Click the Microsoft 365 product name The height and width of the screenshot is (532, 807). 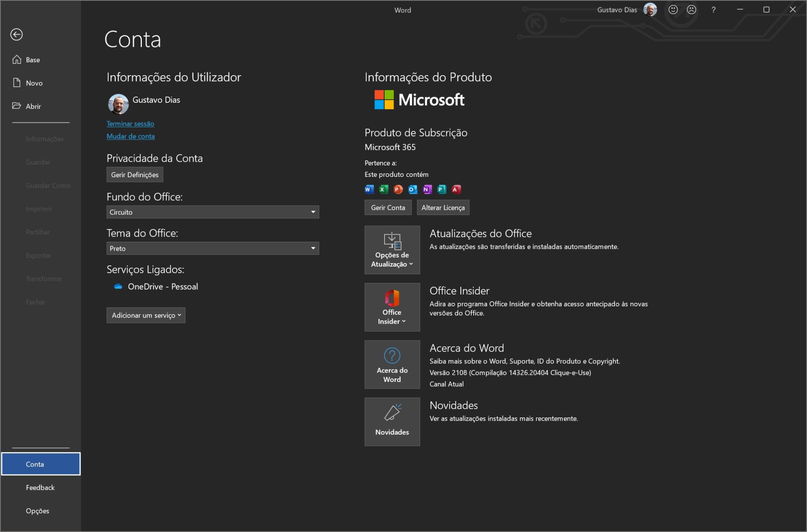[390, 147]
